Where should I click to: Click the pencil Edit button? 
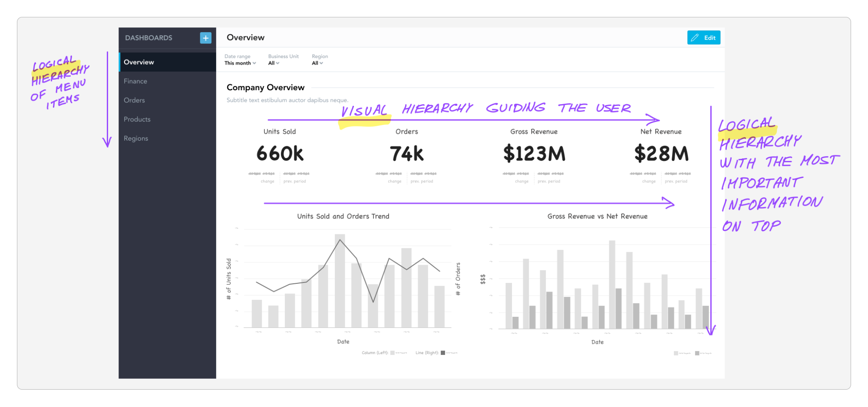pyautogui.click(x=703, y=38)
